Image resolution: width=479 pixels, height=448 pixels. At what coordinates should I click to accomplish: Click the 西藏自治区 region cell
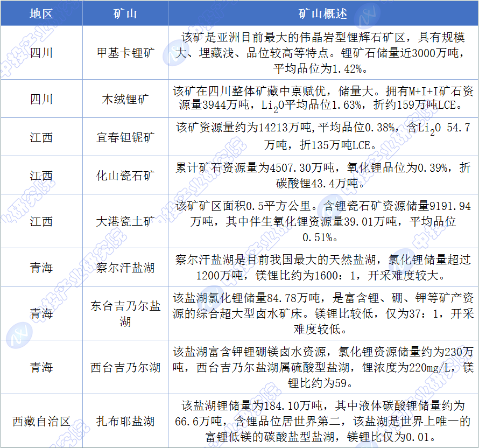pyautogui.click(x=41, y=421)
